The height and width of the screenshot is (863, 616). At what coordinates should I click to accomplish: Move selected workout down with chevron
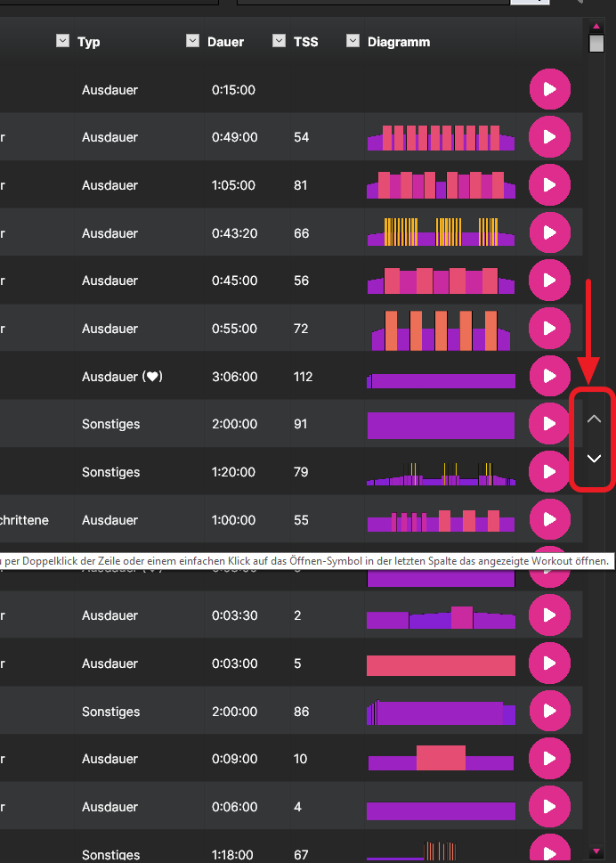coord(594,459)
